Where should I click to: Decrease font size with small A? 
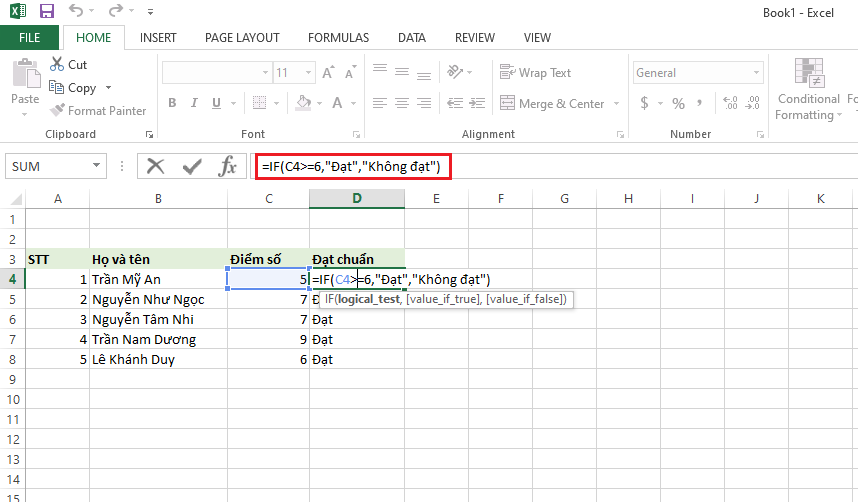(x=350, y=72)
